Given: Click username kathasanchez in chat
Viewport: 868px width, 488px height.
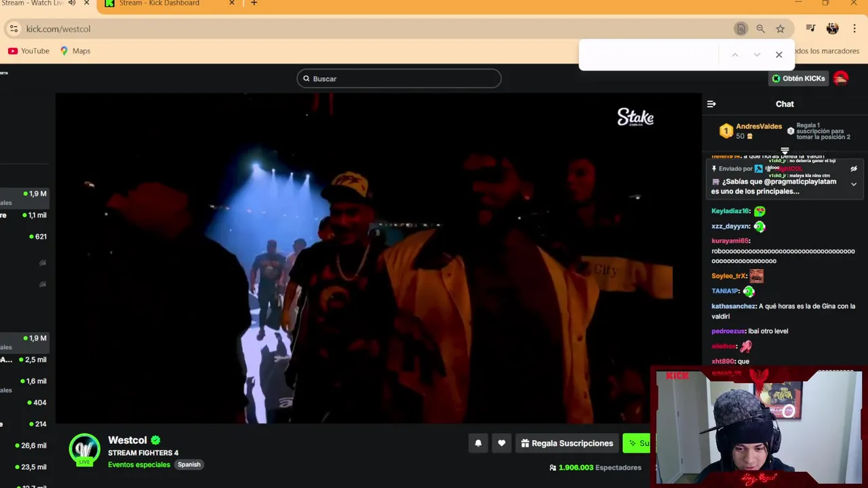Looking at the screenshot, I should point(733,306).
